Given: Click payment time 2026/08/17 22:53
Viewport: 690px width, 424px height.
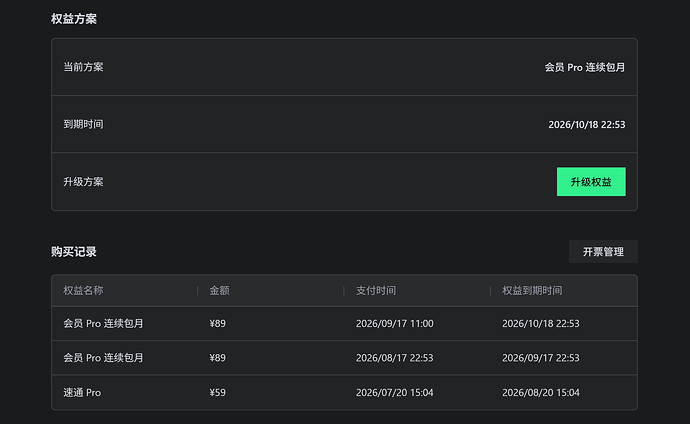Looking at the screenshot, I should coord(395,358).
